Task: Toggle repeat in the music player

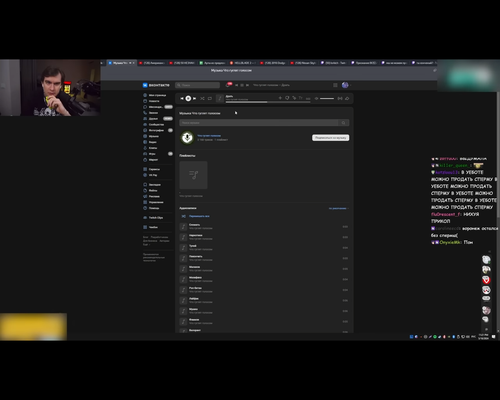Action: (x=210, y=98)
